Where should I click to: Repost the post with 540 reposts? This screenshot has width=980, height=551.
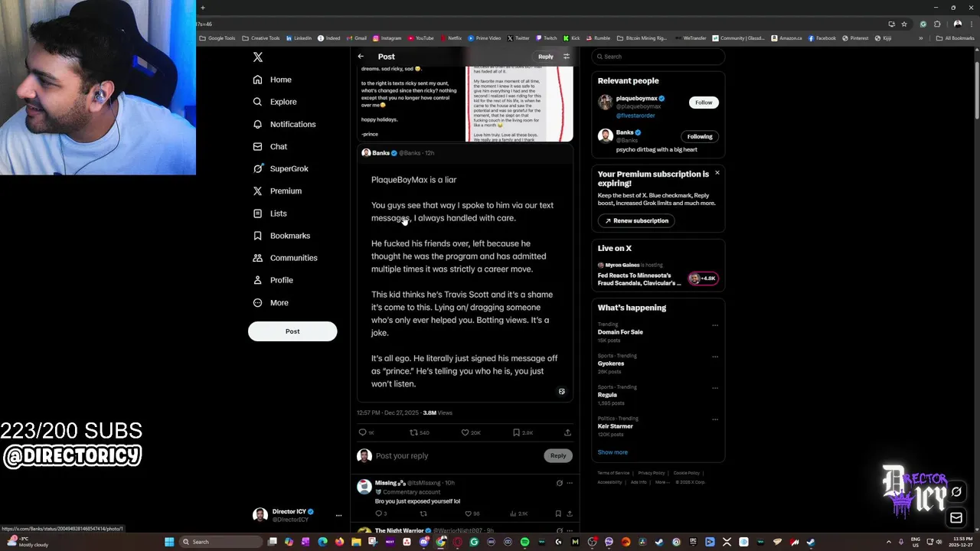pos(413,432)
